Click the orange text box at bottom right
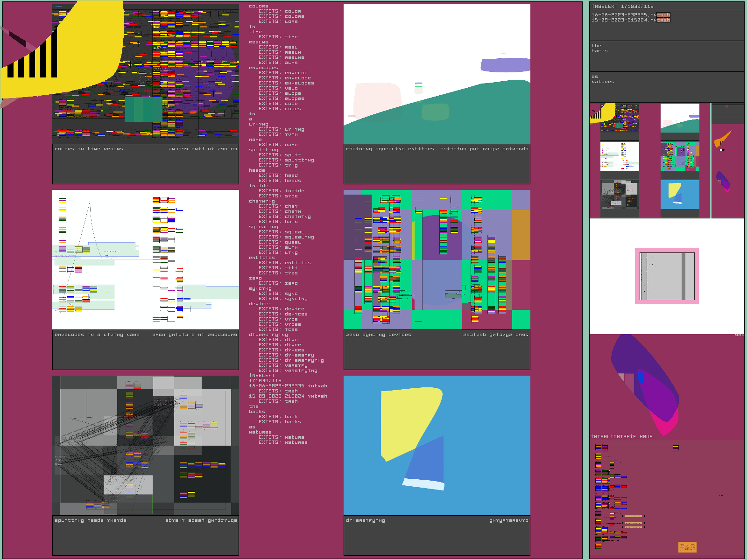Viewport: 747px width, 560px height. click(687, 546)
